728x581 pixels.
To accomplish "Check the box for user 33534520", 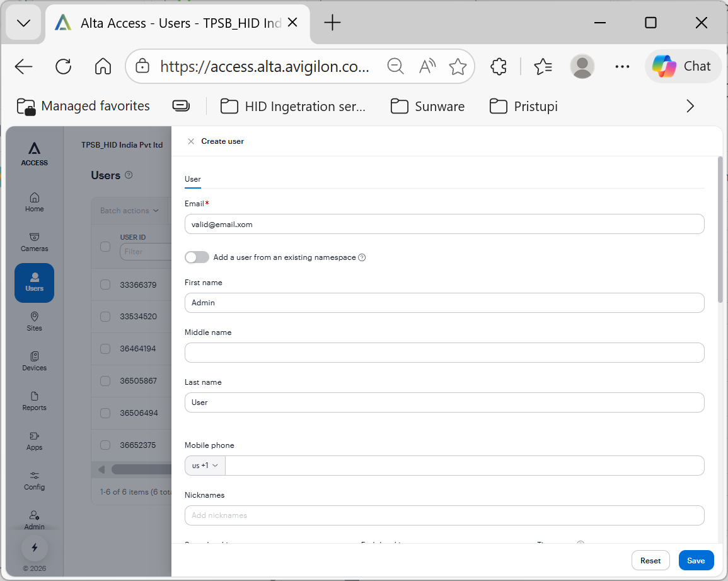I will coord(105,317).
